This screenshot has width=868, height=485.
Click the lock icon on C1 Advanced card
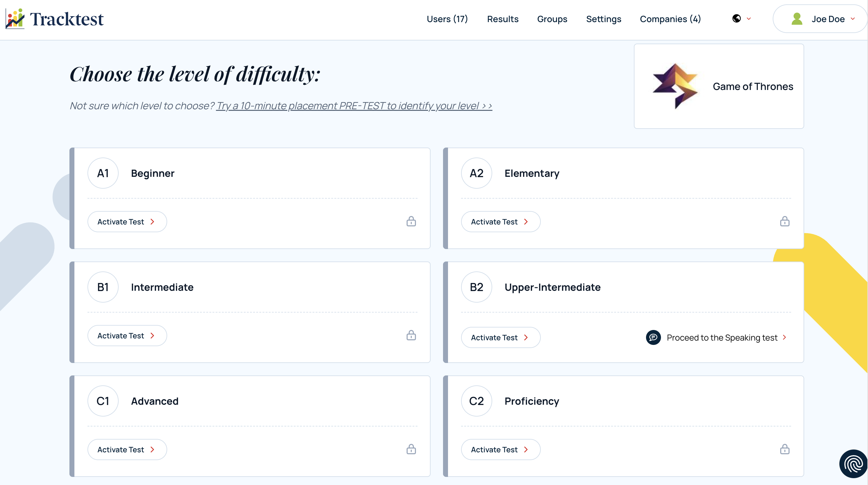(411, 449)
